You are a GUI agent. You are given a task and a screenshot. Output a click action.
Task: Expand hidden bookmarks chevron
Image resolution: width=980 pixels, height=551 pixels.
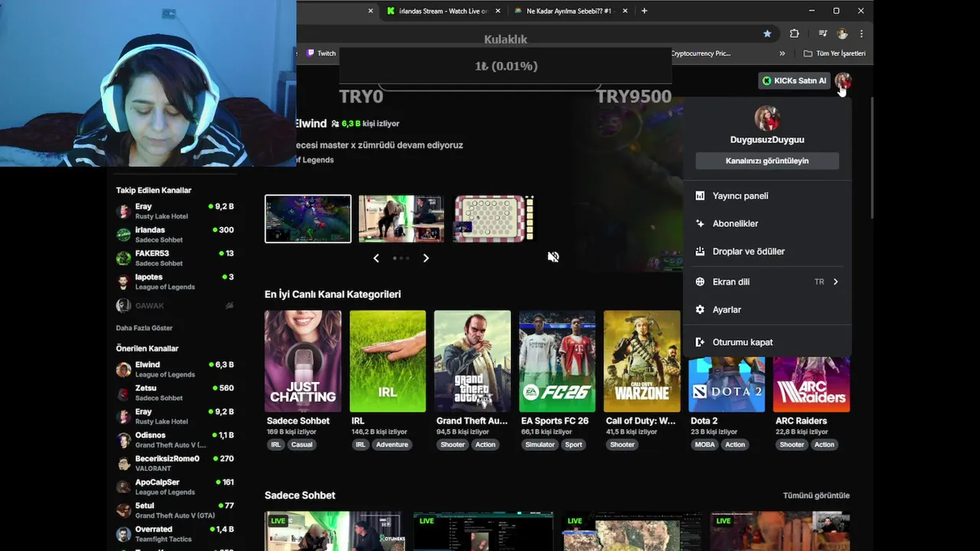782,54
